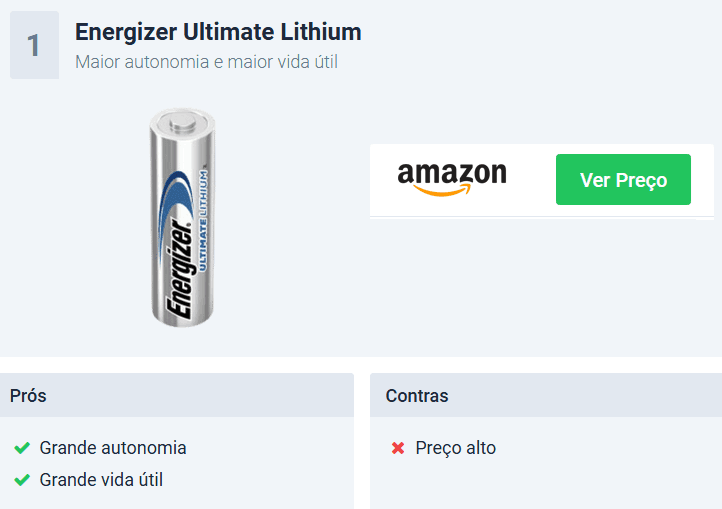
Task: Click the Energizer Ultimate Lithium title
Action: pyautogui.click(x=218, y=32)
